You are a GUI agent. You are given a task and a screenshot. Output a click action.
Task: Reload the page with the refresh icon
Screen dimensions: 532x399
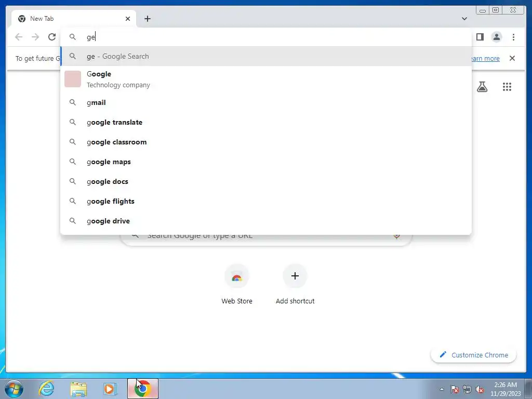tap(52, 37)
